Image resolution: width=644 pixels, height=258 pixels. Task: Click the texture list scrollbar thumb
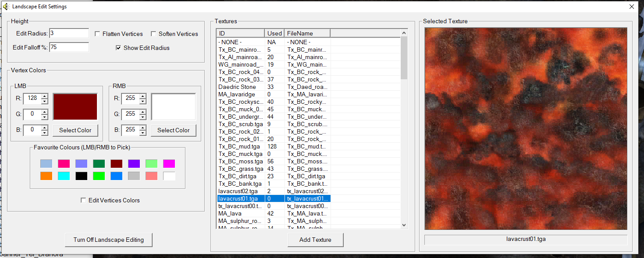point(404,58)
